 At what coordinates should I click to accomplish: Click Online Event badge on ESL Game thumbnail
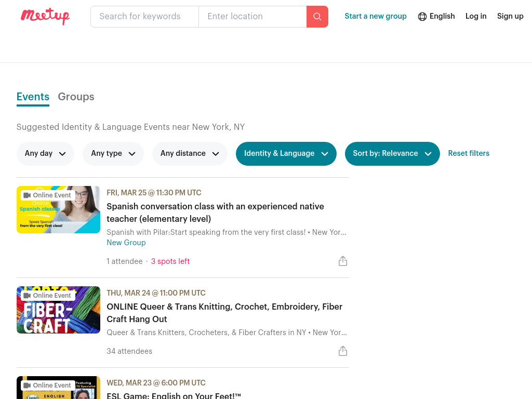tap(47, 385)
